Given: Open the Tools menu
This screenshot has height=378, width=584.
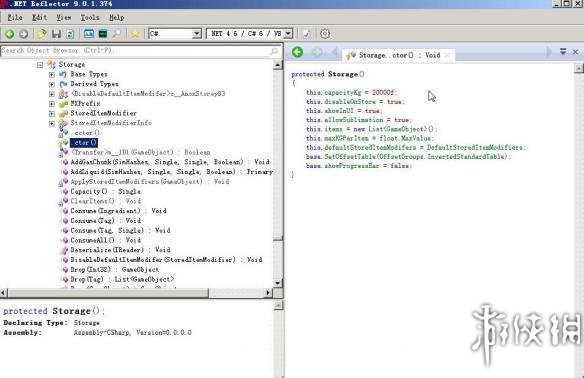Looking at the screenshot, I should pos(90,18).
